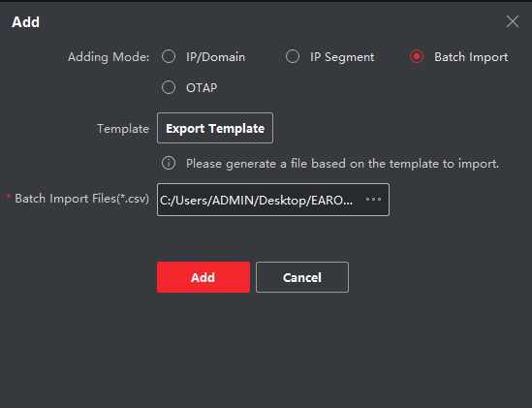Cancel the device adding dialog
532x408 pixels.
click(302, 277)
